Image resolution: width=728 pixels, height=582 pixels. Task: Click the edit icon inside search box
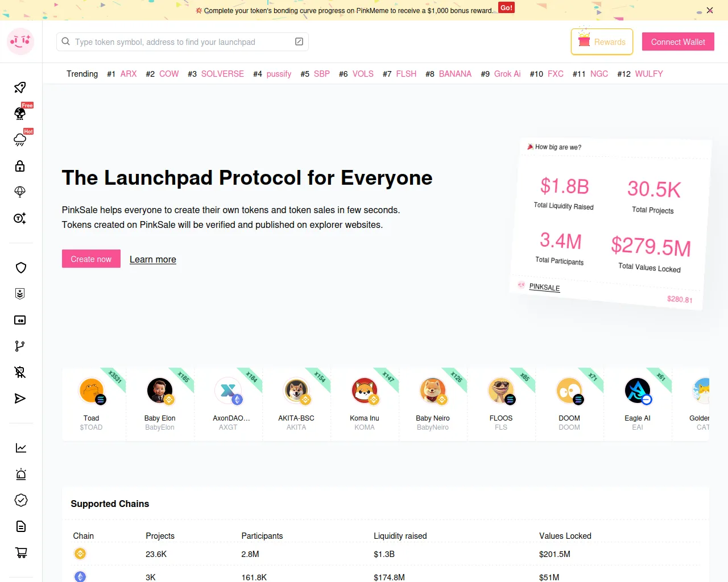point(299,41)
